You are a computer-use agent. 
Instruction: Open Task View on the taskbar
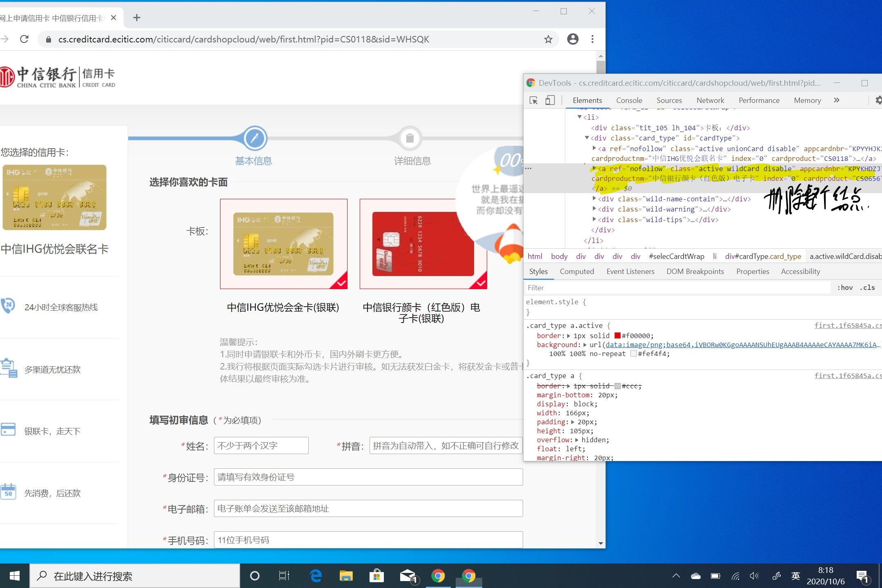[x=284, y=576]
